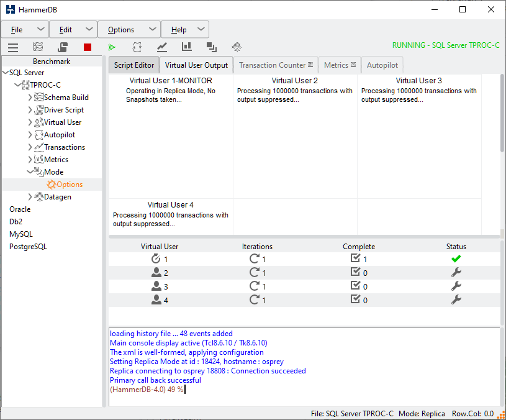The height and width of the screenshot is (420, 506).
Task: Expand the Driver Script node
Action: pos(30,110)
